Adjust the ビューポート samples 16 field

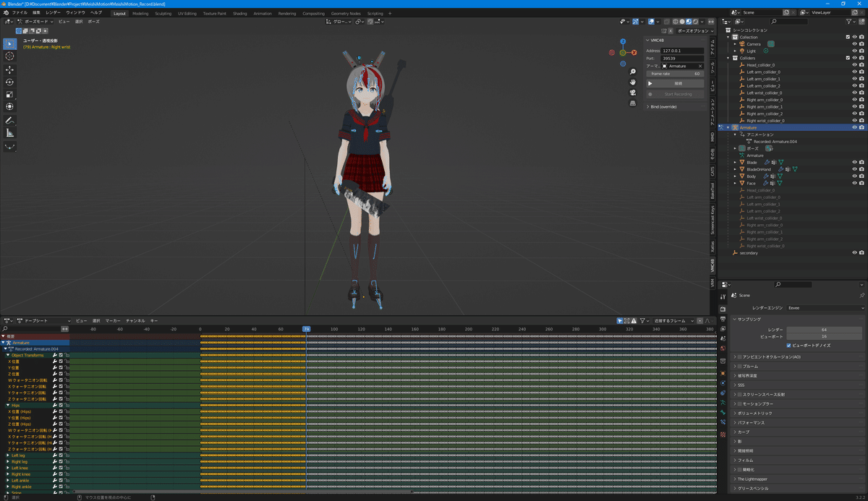click(x=826, y=336)
